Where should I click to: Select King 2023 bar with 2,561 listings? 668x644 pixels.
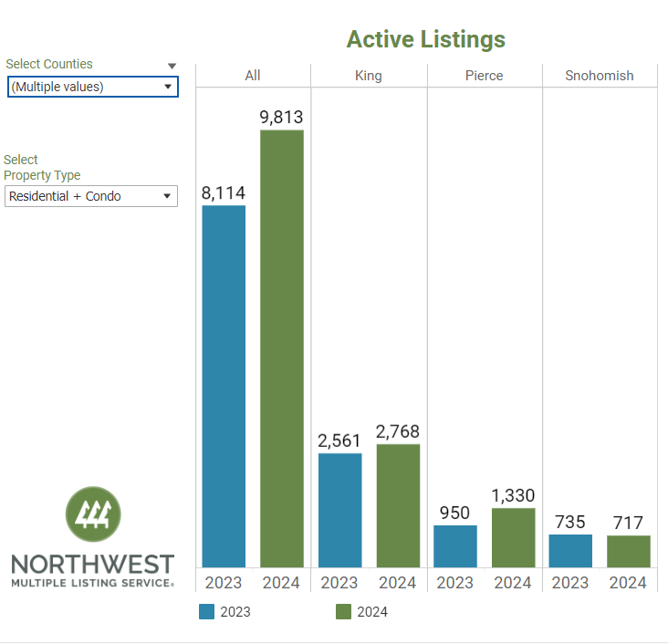tap(339, 510)
